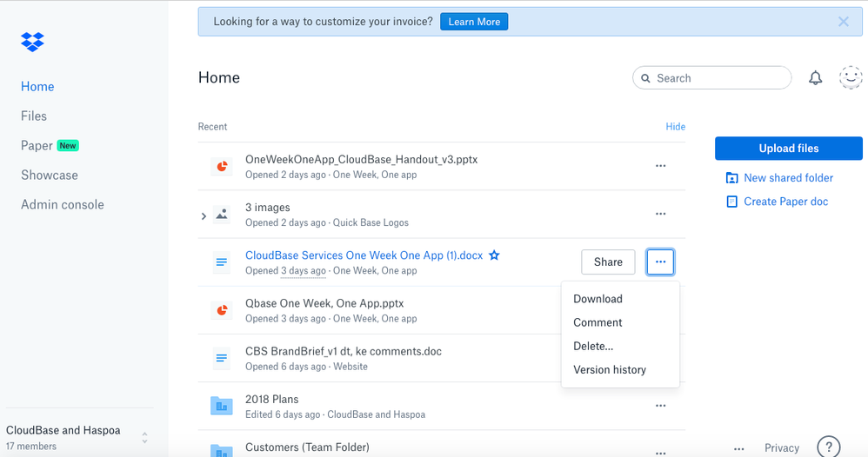Viewport: 868px width, 457px height.
Task: Open Paper in the sidebar
Action: point(37,145)
